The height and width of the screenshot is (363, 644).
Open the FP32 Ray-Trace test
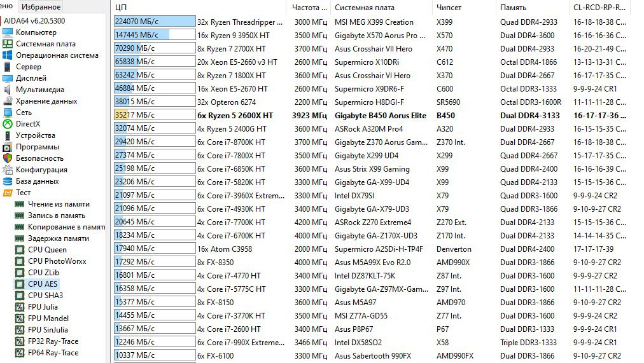53,341
